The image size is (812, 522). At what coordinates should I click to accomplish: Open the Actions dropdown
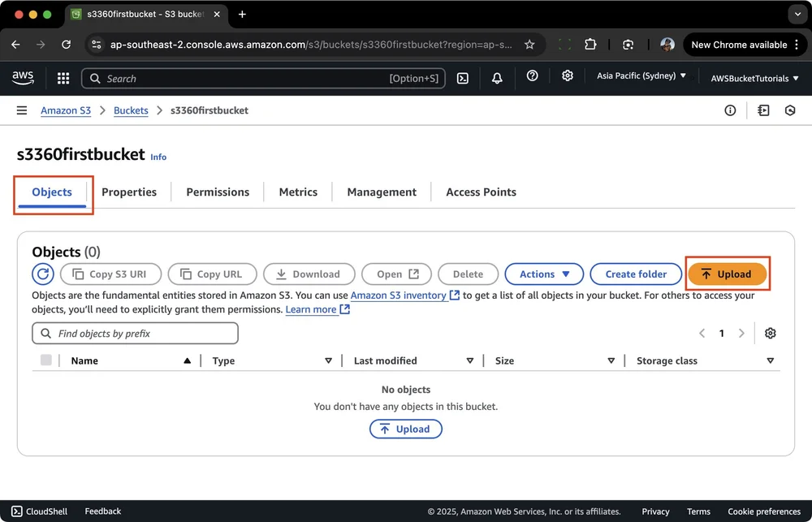pyautogui.click(x=544, y=274)
